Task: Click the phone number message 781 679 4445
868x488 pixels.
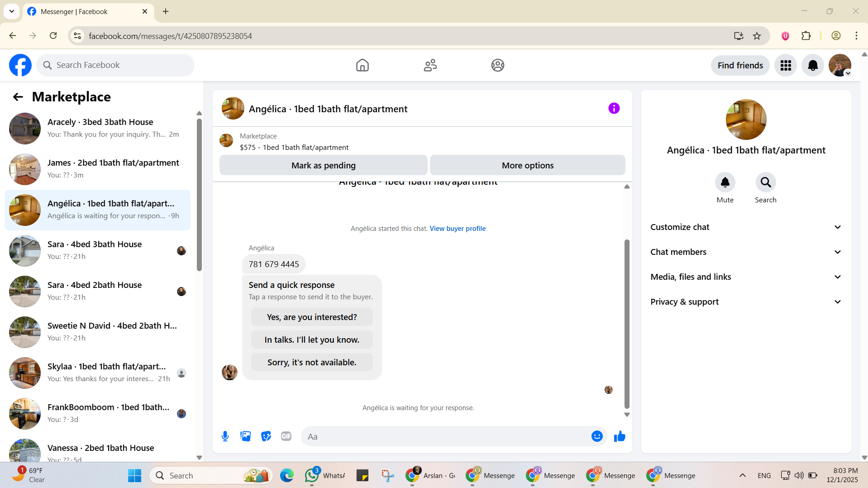Action: [274, 264]
